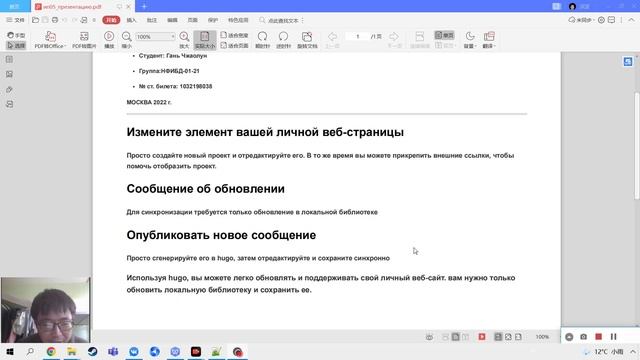The image size is (640, 360).
Task: Toggle continuous reading layout
Action: coord(420,40)
